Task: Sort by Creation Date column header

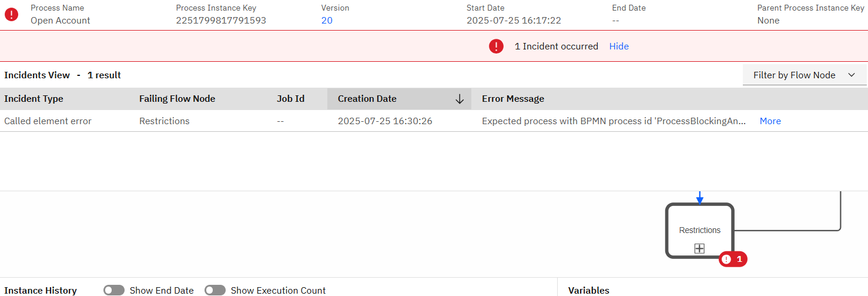Action: tap(367, 99)
